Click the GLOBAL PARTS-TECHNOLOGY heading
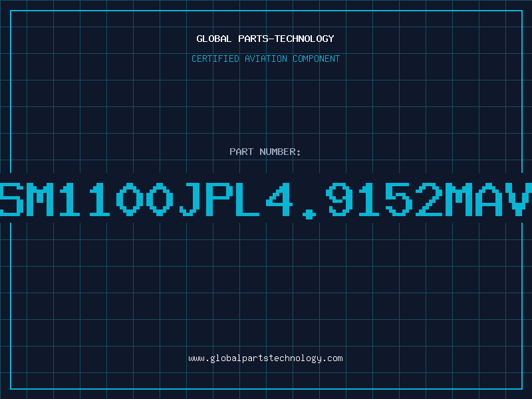The image size is (532, 399). [265, 39]
